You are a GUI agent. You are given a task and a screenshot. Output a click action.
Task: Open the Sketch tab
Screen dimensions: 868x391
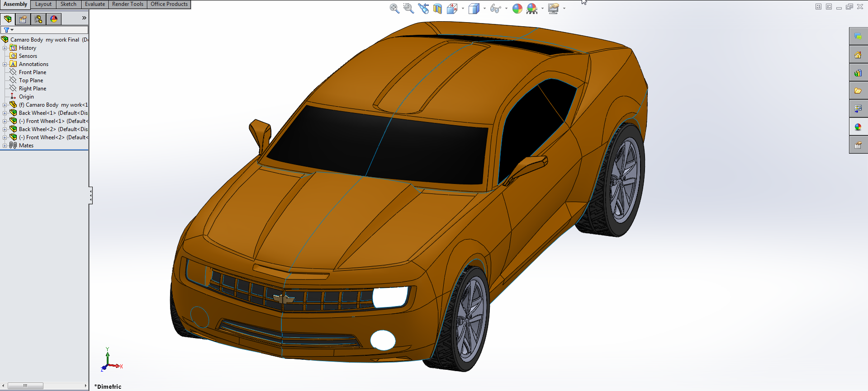coord(68,4)
